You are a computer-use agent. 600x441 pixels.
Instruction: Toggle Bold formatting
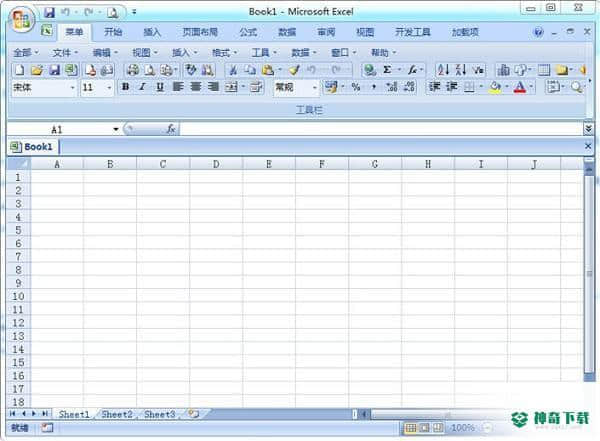(125, 87)
